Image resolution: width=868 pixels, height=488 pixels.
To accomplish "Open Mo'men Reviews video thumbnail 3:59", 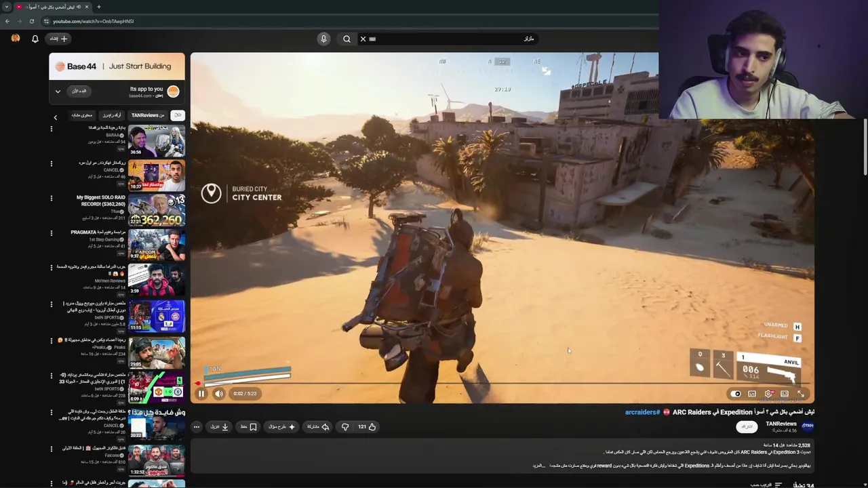I will point(157,281).
